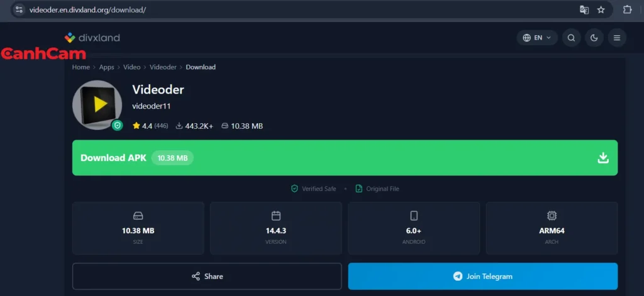Open Apps breadcrumb link
The height and width of the screenshot is (296, 644).
(106, 67)
